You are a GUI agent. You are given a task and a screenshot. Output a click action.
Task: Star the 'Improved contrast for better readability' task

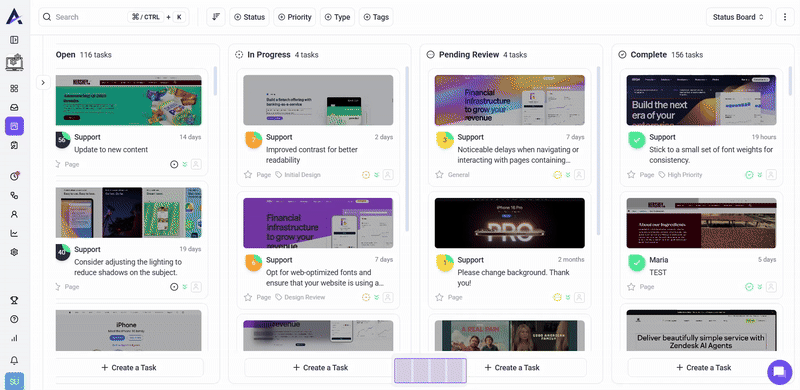248,175
